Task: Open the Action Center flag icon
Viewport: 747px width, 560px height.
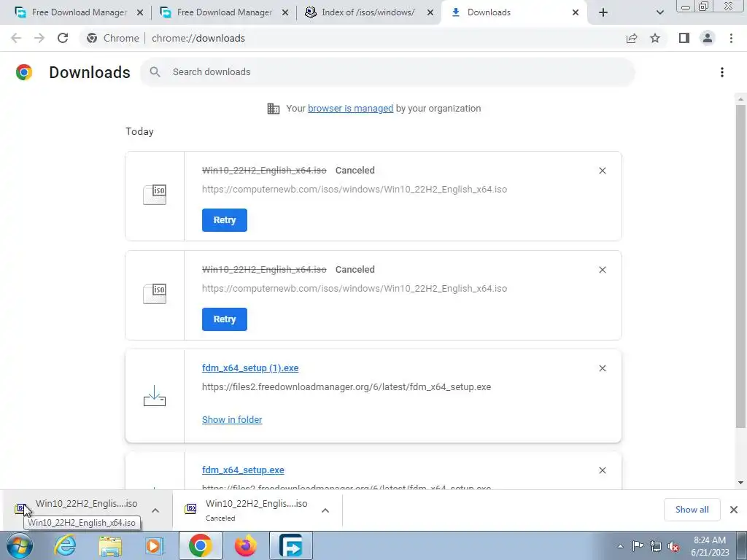Action: coord(638,546)
